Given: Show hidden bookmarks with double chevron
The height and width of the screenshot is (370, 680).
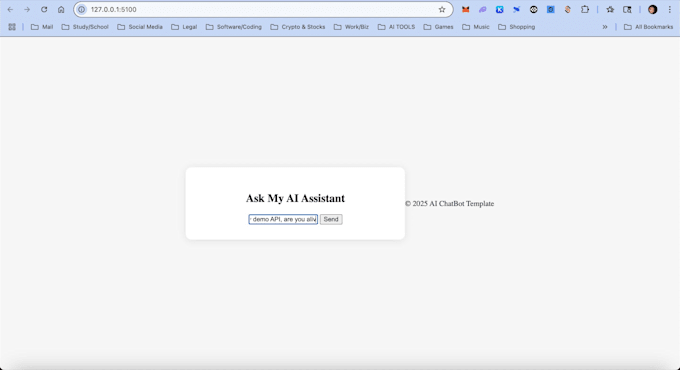Looking at the screenshot, I should [605, 27].
